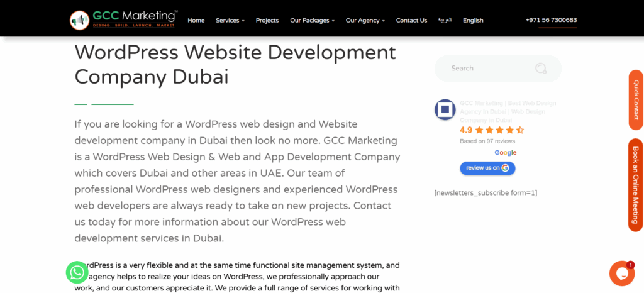The height and width of the screenshot is (293, 644).
Task: Call the +971 56 7300683 number link
Action: 551,20
